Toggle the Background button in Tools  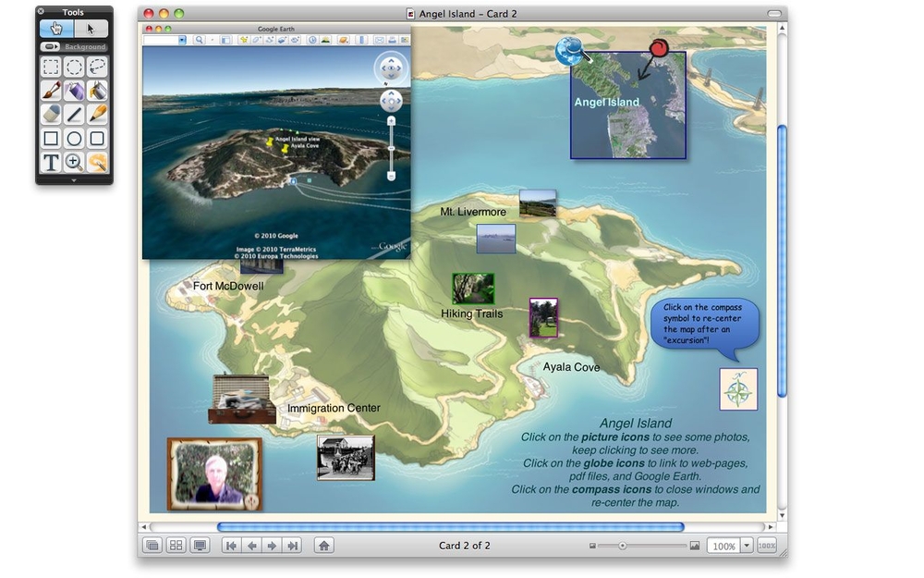(x=74, y=46)
